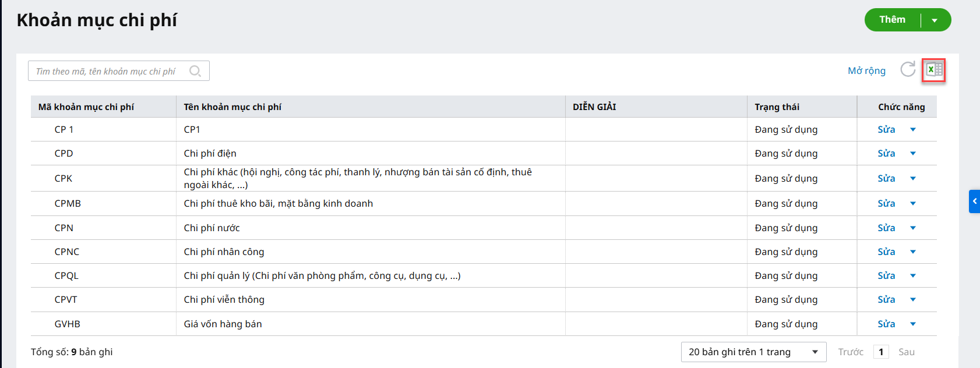Type in the cost item search field
The width and height of the screenshot is (980, 368).
(x=108, y=71)
